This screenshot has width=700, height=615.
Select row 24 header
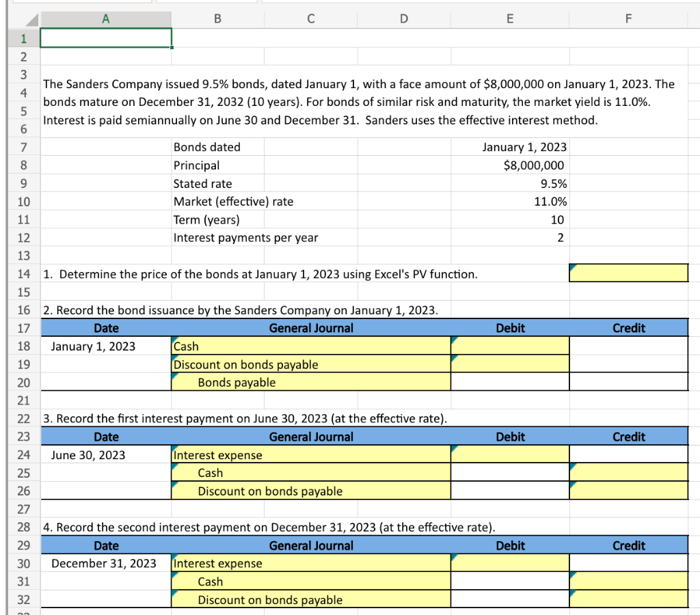[x=24, y=455]
